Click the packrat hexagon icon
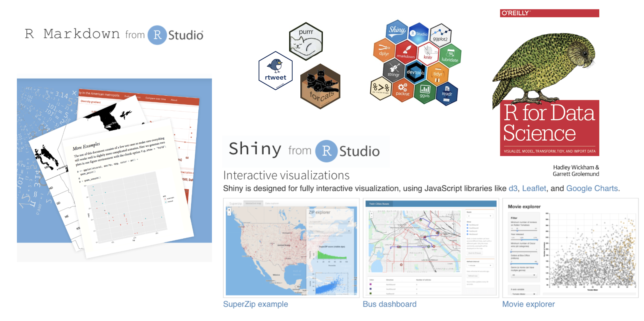 click(x=402, y=90)
